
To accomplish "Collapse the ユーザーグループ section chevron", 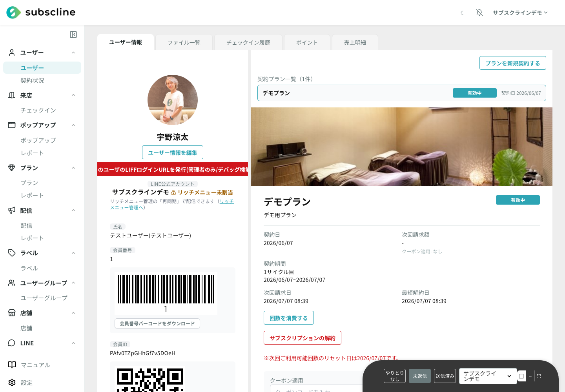I will click(x=73, y=283).
